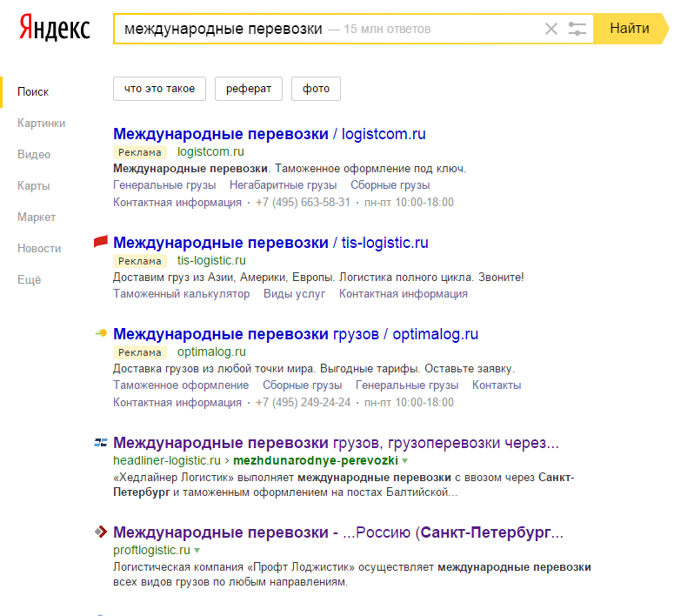Open dropdown arrow next to proftlogistic.ru
The width and height of the screenshot is (687, 616).
pyautogui.click(x=197, y=551)
